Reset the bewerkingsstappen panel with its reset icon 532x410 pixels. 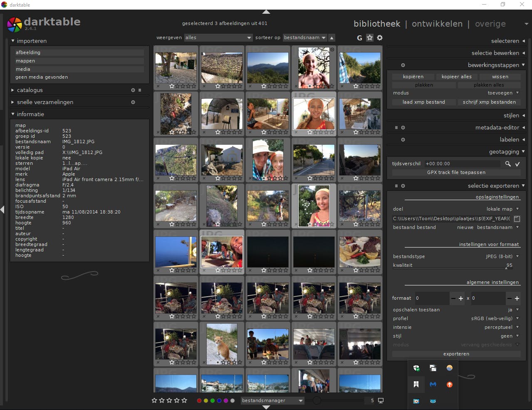point(403,65)
